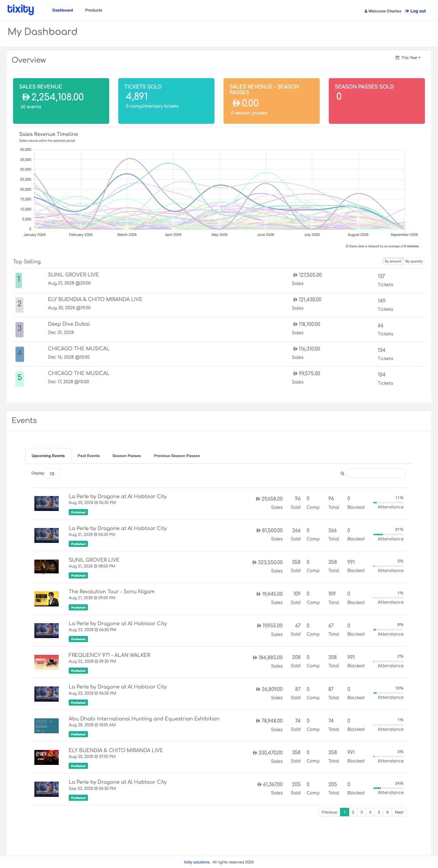This screenshot has width=438, height=868.
Task: Open ELY BUENDIA & CHITO MIRANDA LIVE thumbnail
Action: click(x=47, y=758)
